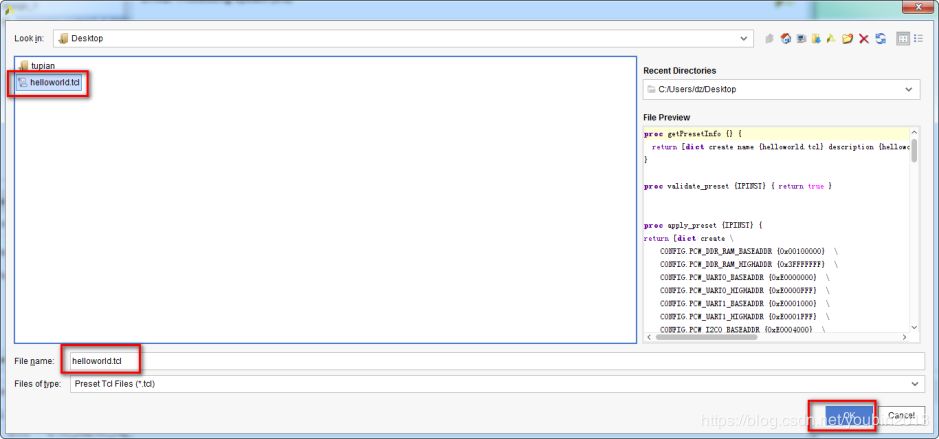Click the preview scroll-down arrow
This screenshot has height=439, width=939.
click(x=914, y=327)
